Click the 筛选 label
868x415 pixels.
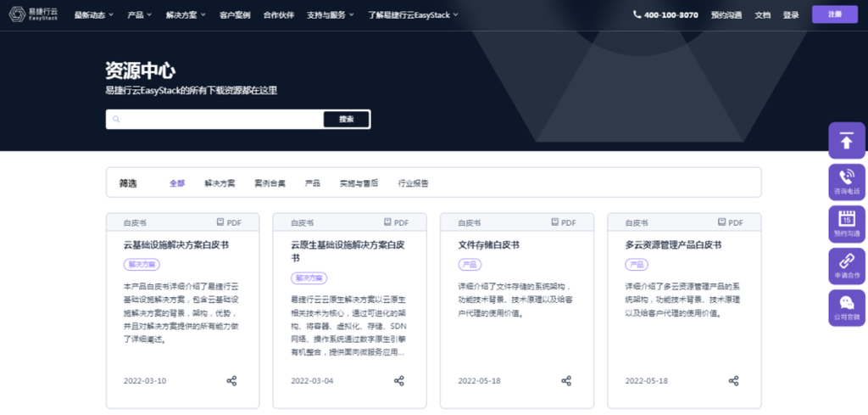point(128,183)
